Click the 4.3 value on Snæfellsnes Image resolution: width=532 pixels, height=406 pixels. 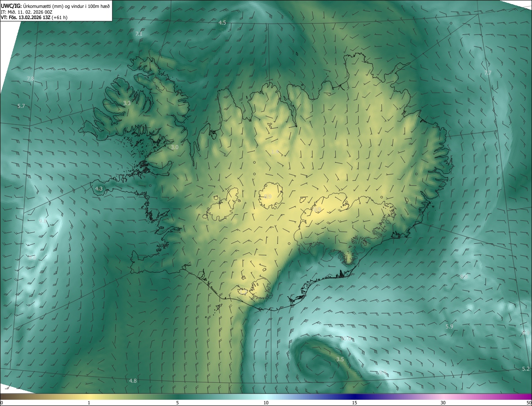[x=99, y=188]
